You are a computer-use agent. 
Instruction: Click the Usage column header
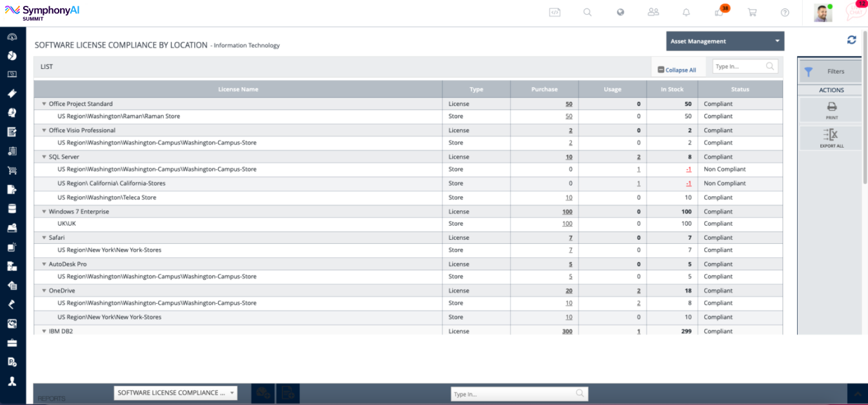tap(613, 89)
